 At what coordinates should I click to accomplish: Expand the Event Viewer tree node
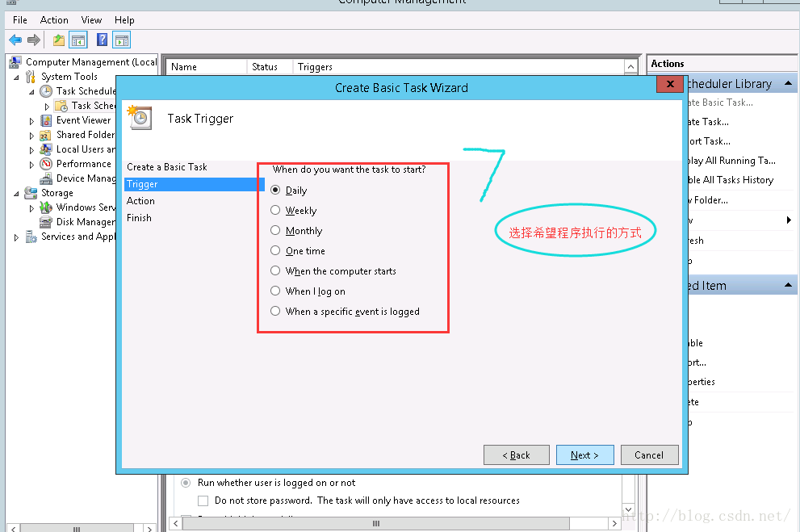coord(31,121)
